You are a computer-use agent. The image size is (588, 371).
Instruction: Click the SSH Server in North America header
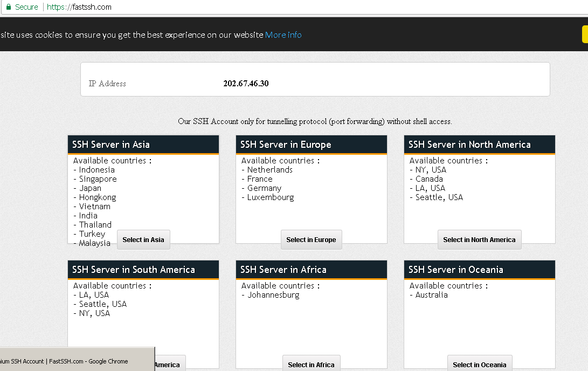pyautogui.click(x=469, y=145)
